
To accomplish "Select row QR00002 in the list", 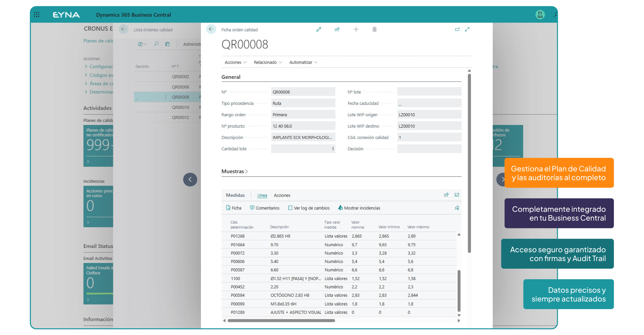I will (167, 77).
